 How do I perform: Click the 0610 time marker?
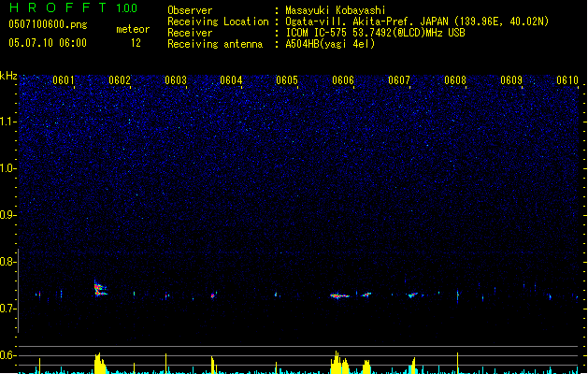(567, 80)
